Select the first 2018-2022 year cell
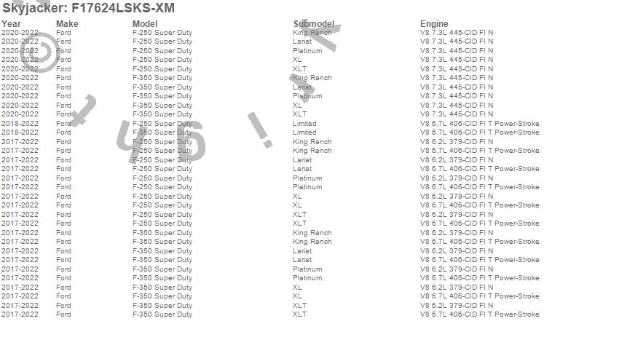The height and width of the screenshot is (364, 619). (x=20, y=124)
